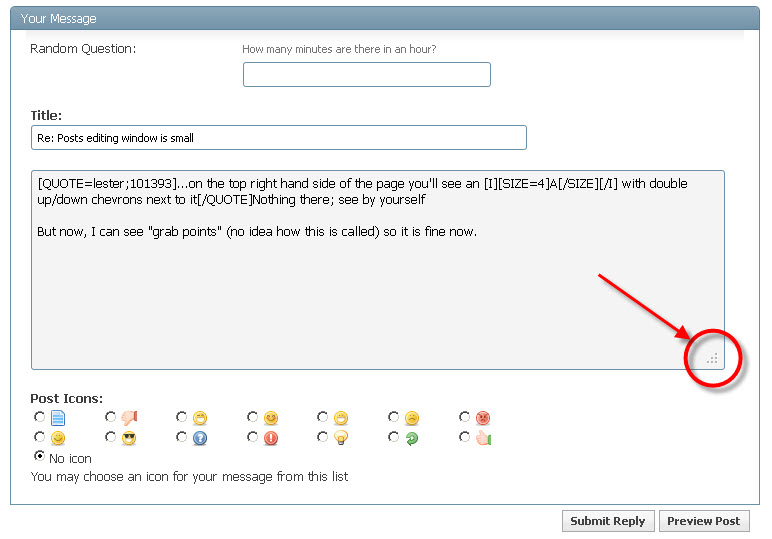Click the red exclamation mark icon
Image resolution: width=772 pixels, height=539 pixels.
pyautogui.click(x=270, y=438)
